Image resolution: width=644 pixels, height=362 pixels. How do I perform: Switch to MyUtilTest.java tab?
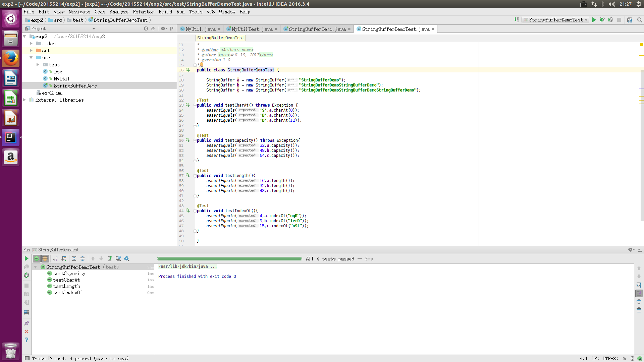[x=252, y=29]
